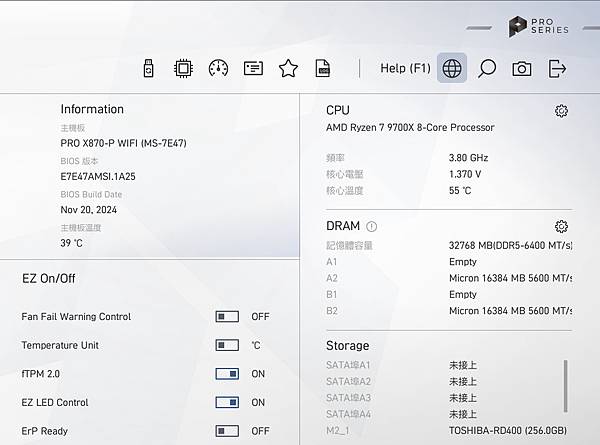600x445 pixels.
Task: Open the log document icon
Action: coord(323,68)
